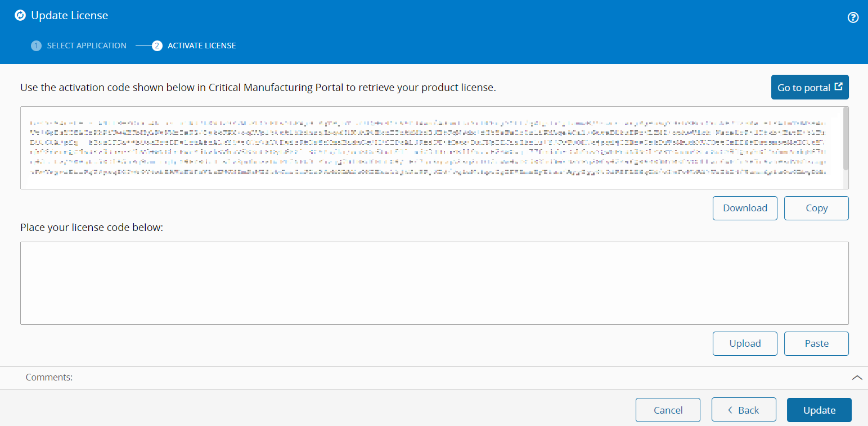The height and width of the screenshot is (426, 868).
Task: Download the activation code
Action: coord(745,208)
